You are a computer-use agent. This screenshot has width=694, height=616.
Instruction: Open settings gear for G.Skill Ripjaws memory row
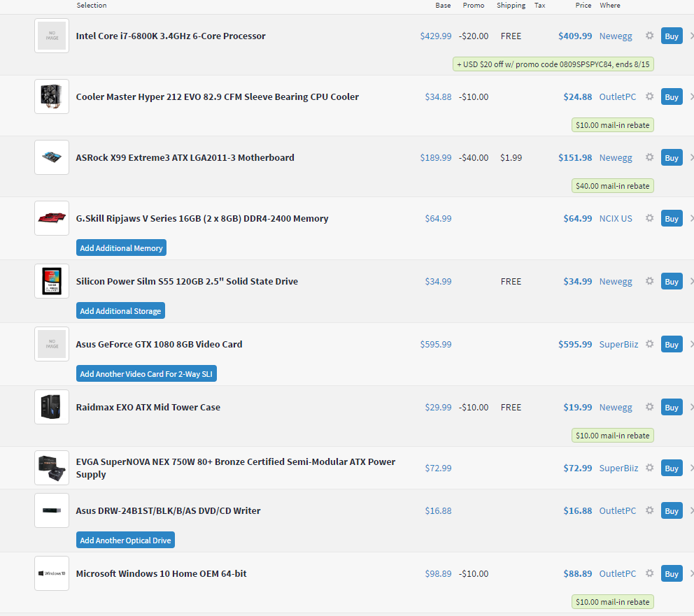(649, 218)
